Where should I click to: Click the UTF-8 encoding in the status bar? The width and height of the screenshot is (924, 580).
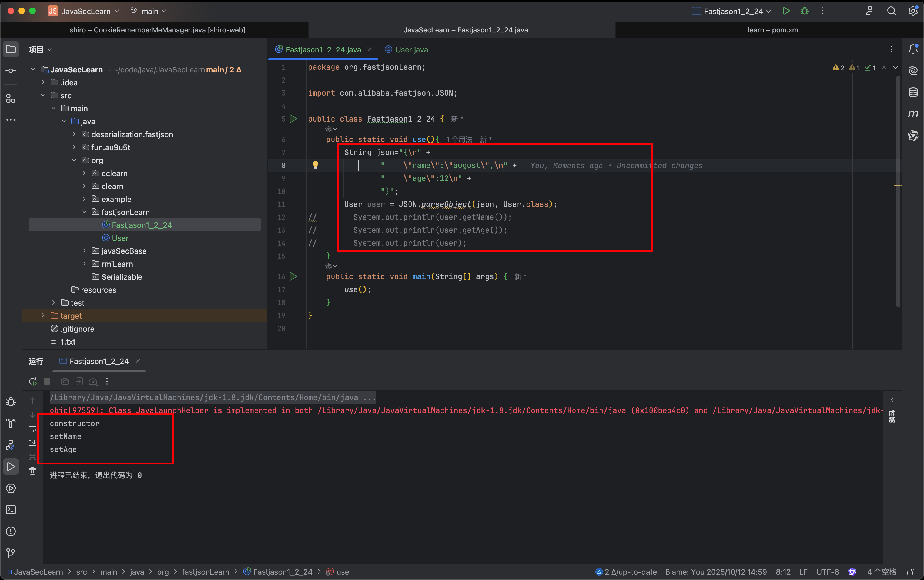(827, 572)
